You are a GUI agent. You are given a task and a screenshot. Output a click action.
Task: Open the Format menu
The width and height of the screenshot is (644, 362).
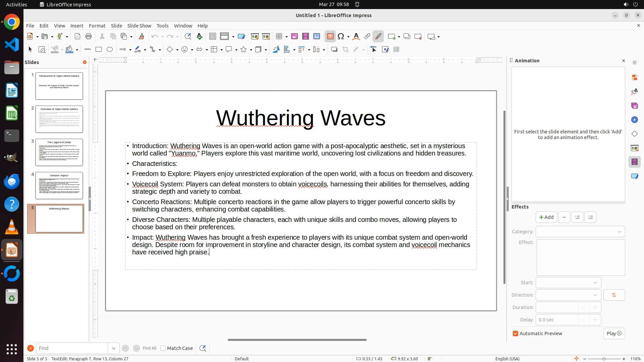[97, 26]
